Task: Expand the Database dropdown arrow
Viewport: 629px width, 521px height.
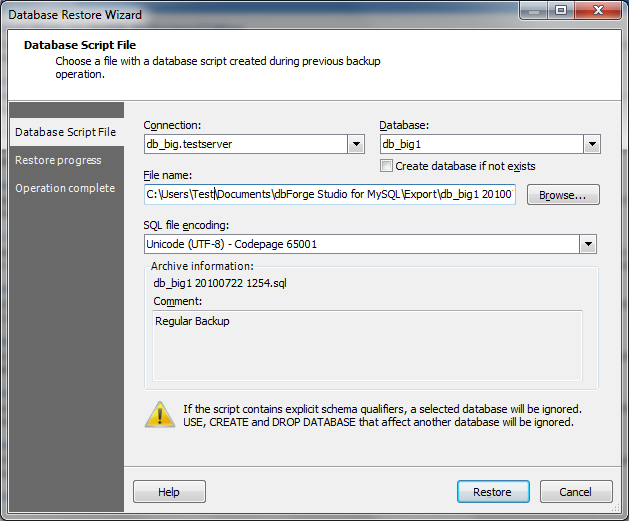Action: (592, 144)
